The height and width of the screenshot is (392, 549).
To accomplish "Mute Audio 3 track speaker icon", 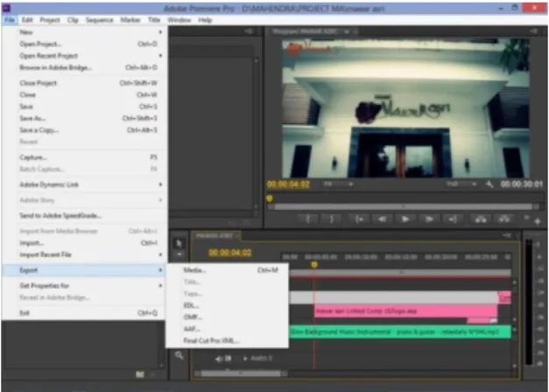I will point(219,359).
